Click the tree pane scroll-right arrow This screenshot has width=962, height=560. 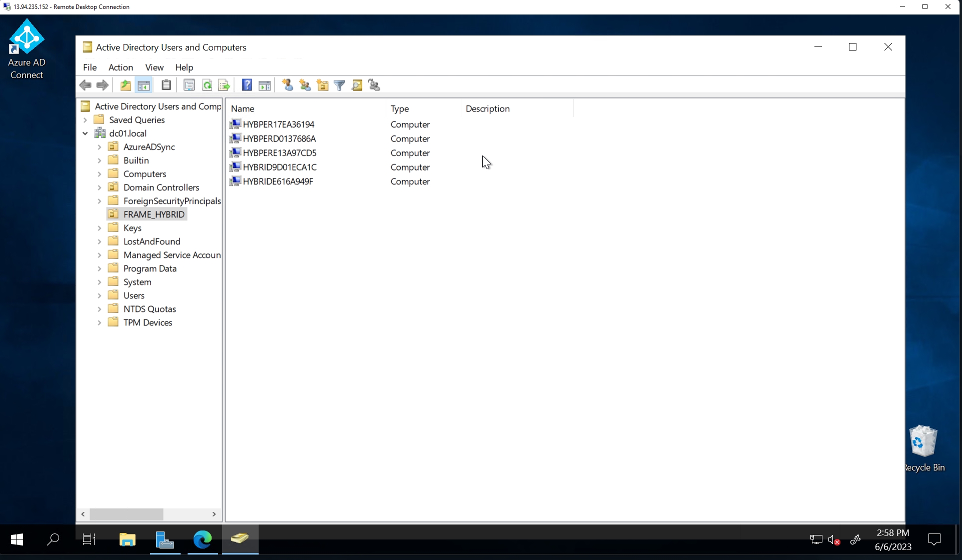214,514
